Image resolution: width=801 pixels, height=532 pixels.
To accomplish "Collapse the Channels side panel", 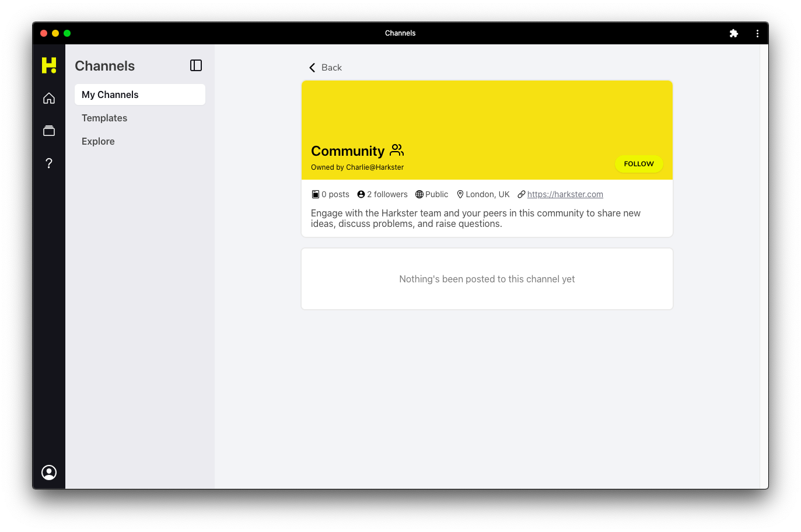I will point(196,65).
